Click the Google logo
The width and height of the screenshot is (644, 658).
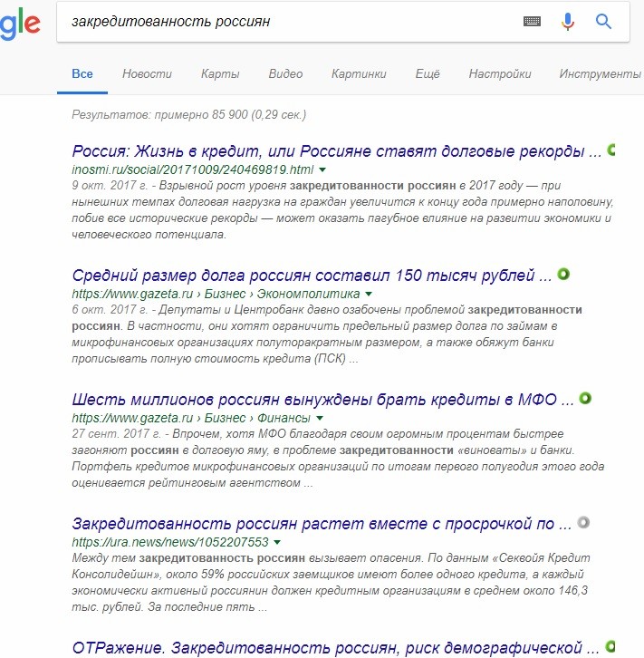coord(20,24)
